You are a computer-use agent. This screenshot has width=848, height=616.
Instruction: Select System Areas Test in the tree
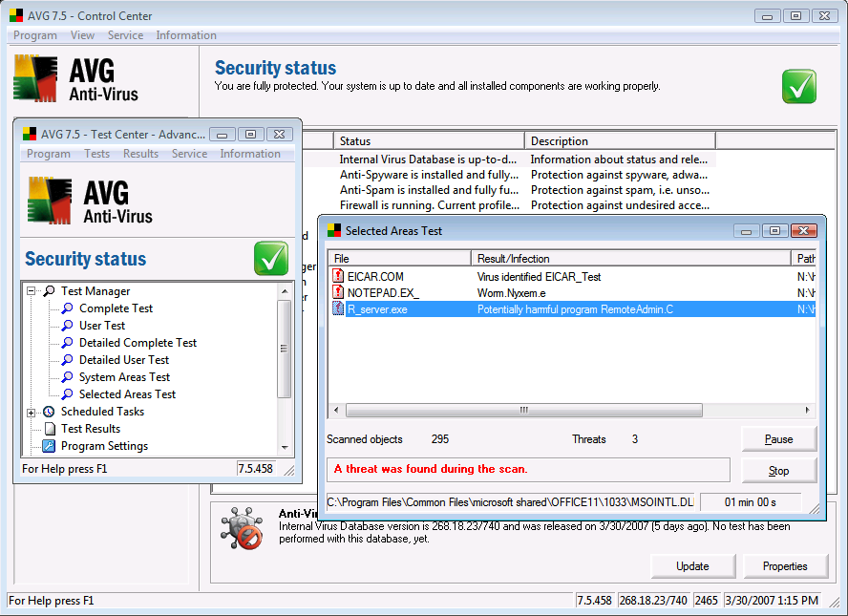pyautogui.click(x=124, y=377)
